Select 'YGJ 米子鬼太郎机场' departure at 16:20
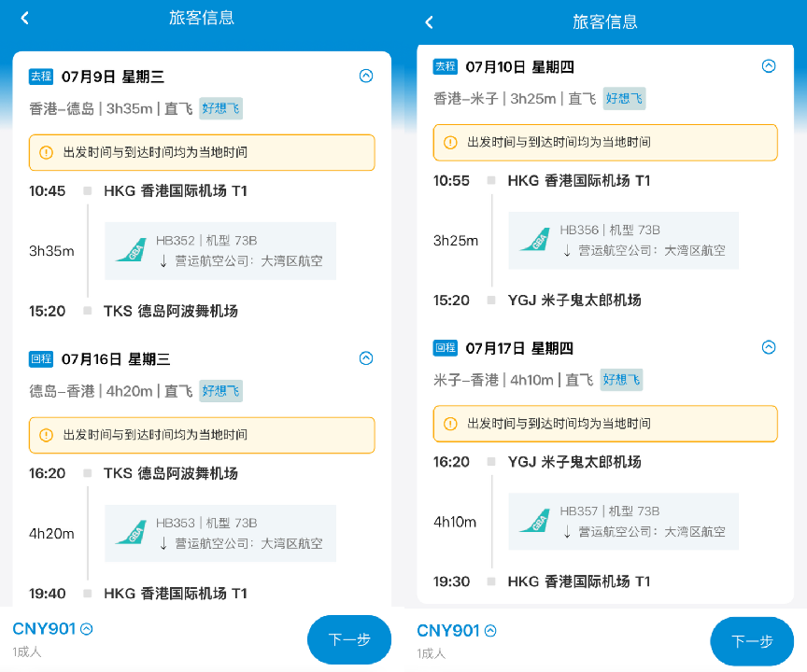The height and width of the screenshot is (672, 807). tap(574, 462)
